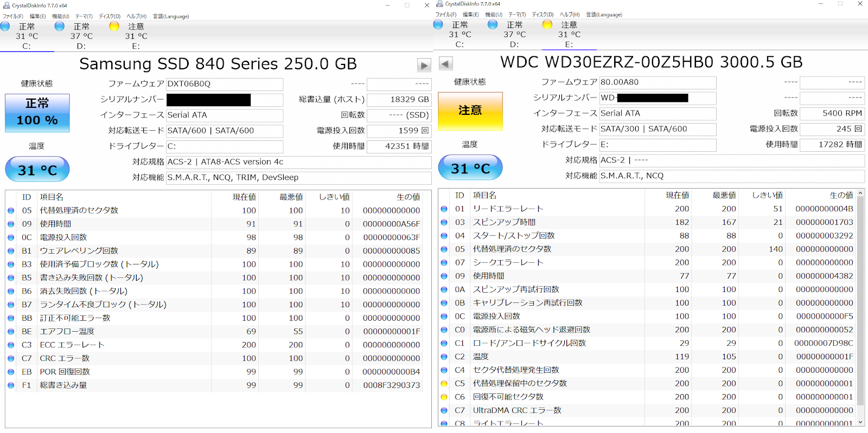Click features field S.M.A.R.T., NCQ, TRIM, DevSleep
868x433 pixels.
pyautogui.click(x=298, y=177)
